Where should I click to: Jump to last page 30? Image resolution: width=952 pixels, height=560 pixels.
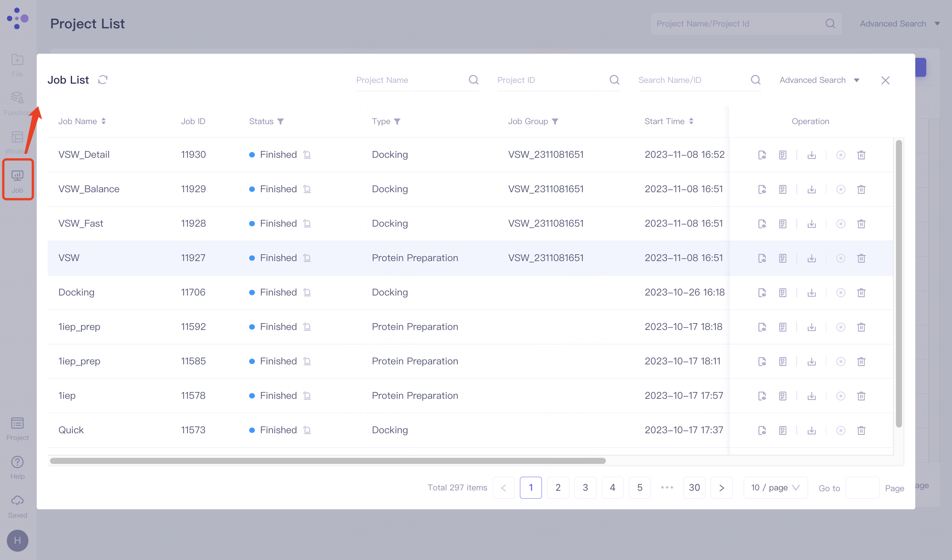click(x=694, y=488)
